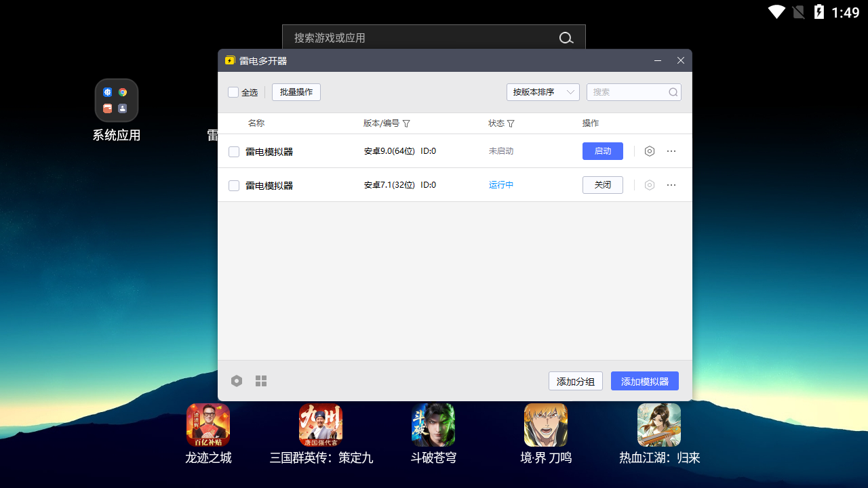The width and height of the screenshot is (868, 488).
Task: Minimize the 雷电多开器 window
Action: coord(658,60)
